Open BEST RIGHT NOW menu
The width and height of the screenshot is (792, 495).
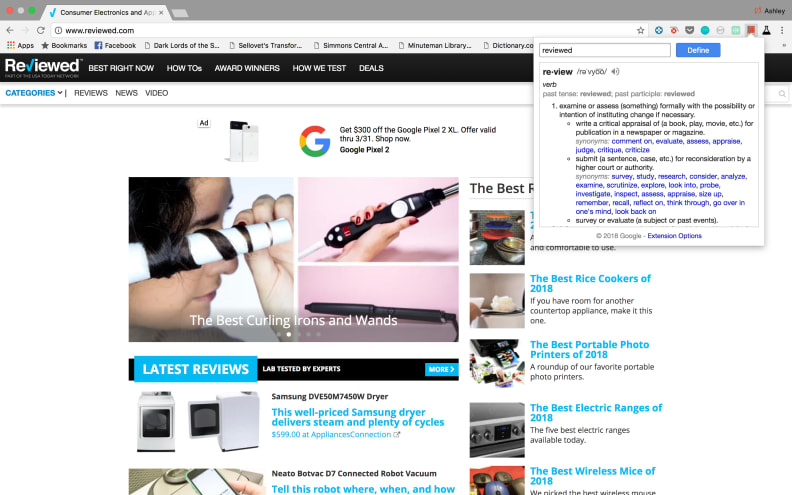(121, 68)
